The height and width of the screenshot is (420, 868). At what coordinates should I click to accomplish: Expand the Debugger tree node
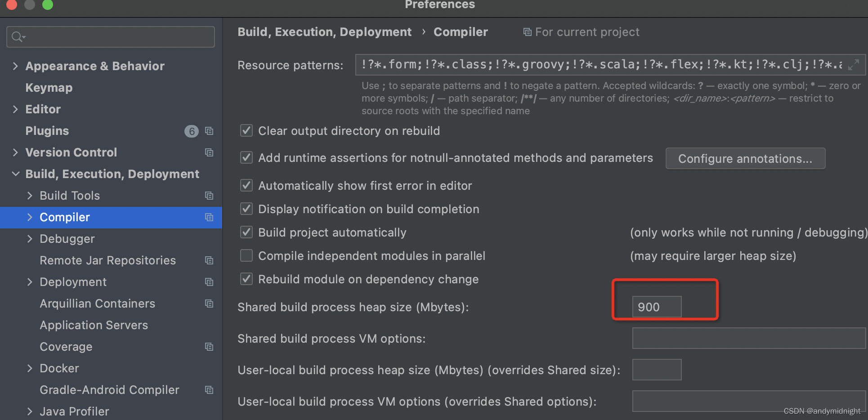(x=30, y=239)
